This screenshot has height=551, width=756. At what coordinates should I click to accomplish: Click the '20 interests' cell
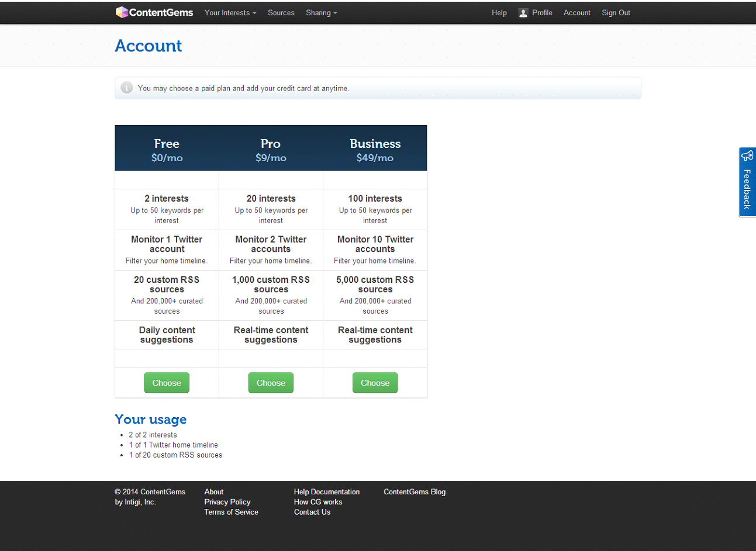[271, 209]
